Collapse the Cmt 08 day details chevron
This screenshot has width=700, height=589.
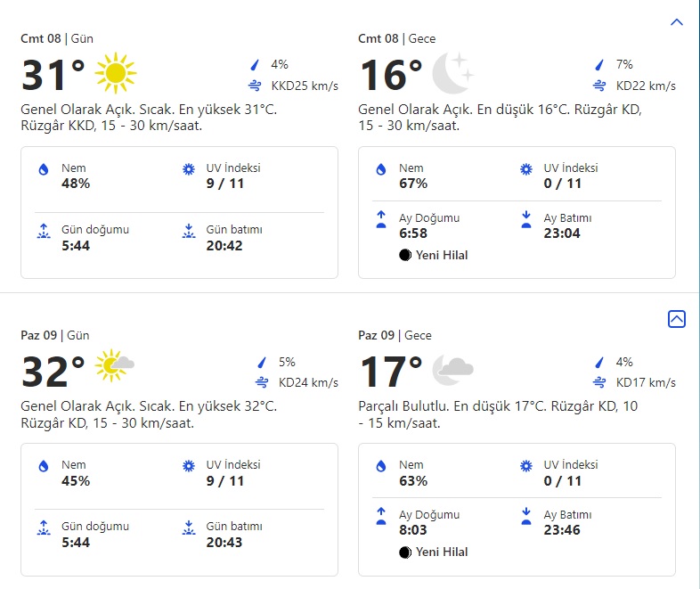coord(676,21)
